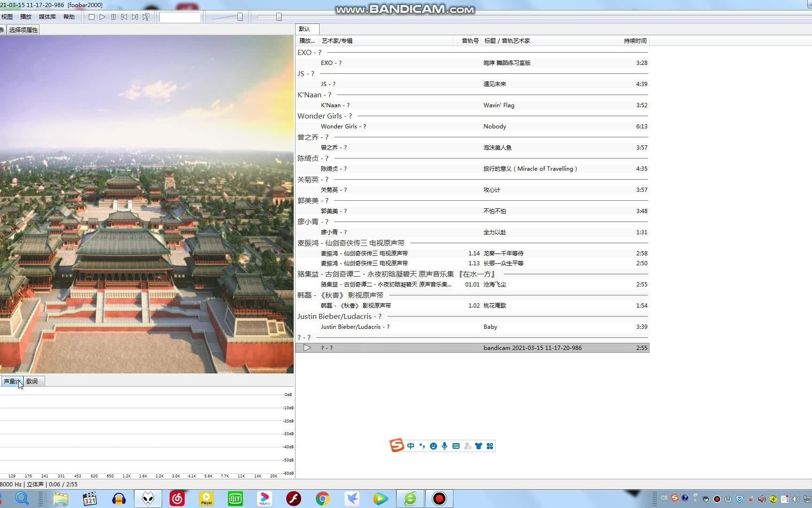This screenshot has height=508, width=812.
Task: Play a random track
Action: click(x=146, y=17)
